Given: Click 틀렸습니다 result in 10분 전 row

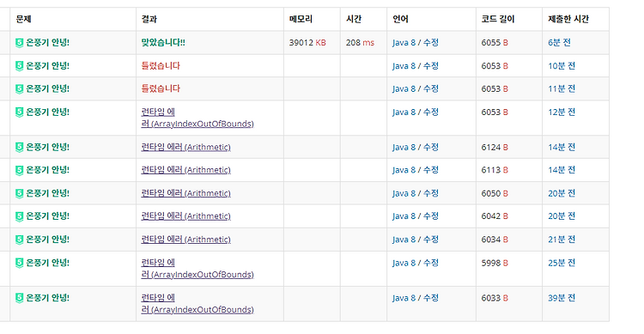Looking at the screenshot, I should pyautogui.click(x=161, y=66).
